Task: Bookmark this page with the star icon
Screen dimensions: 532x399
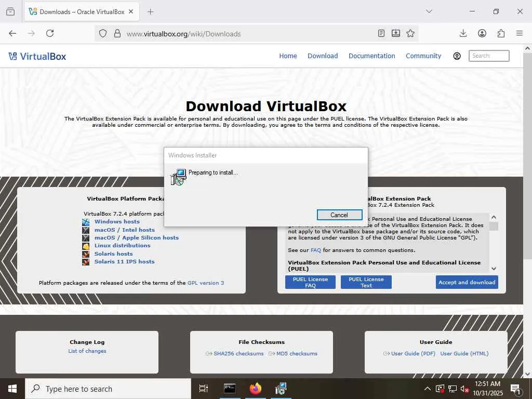Action: click(410, 33)
